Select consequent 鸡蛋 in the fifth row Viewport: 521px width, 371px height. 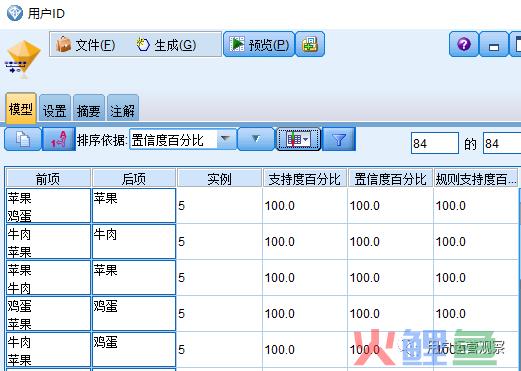(134, 350)
